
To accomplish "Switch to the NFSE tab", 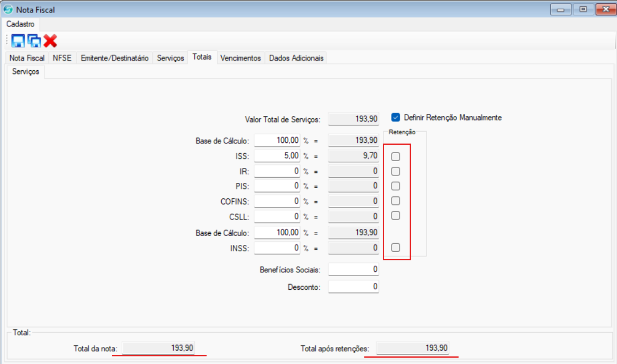I will click(62, 58).
